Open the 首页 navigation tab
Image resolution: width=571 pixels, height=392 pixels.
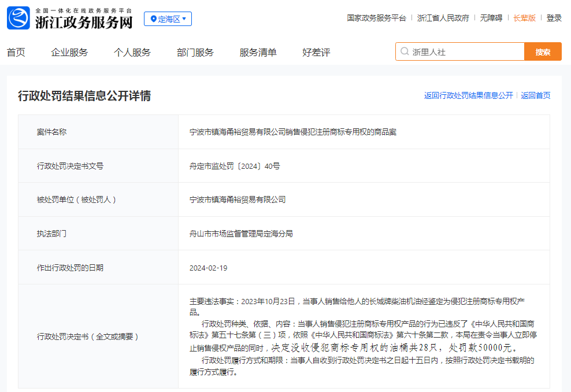(16, 53)
